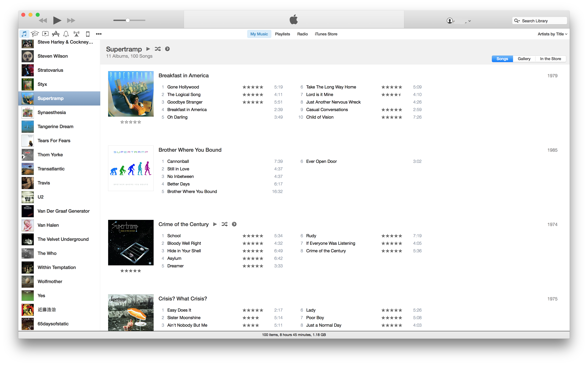Switch to the Apps library icon
The width and height of the screenshot is (588, 365).
tap(56, 34)
